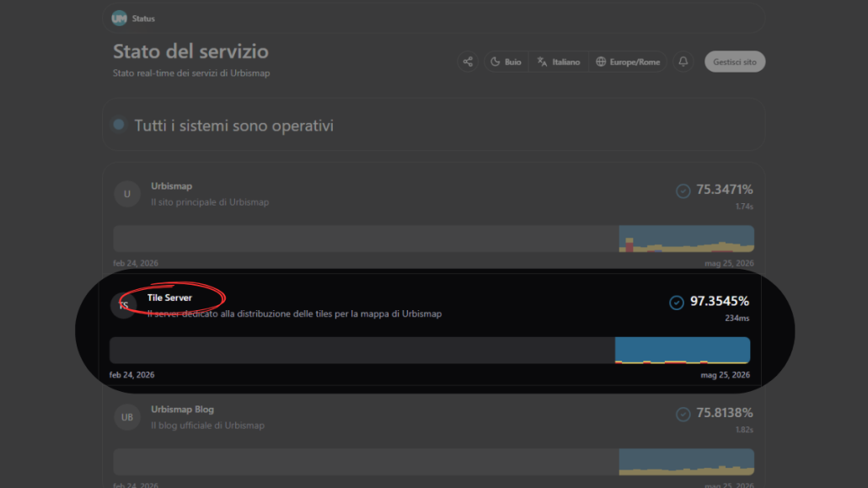The height and width of the screenshot is (488, 868).
Task: Click the Stato del servizio heading
Action: (190, 51)
